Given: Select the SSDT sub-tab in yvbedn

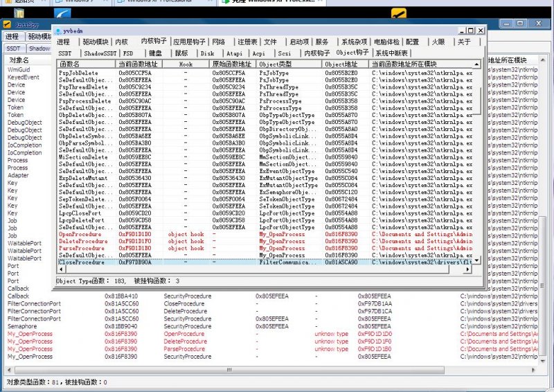Looking at the screenshot, I should (x=64, y=53).
